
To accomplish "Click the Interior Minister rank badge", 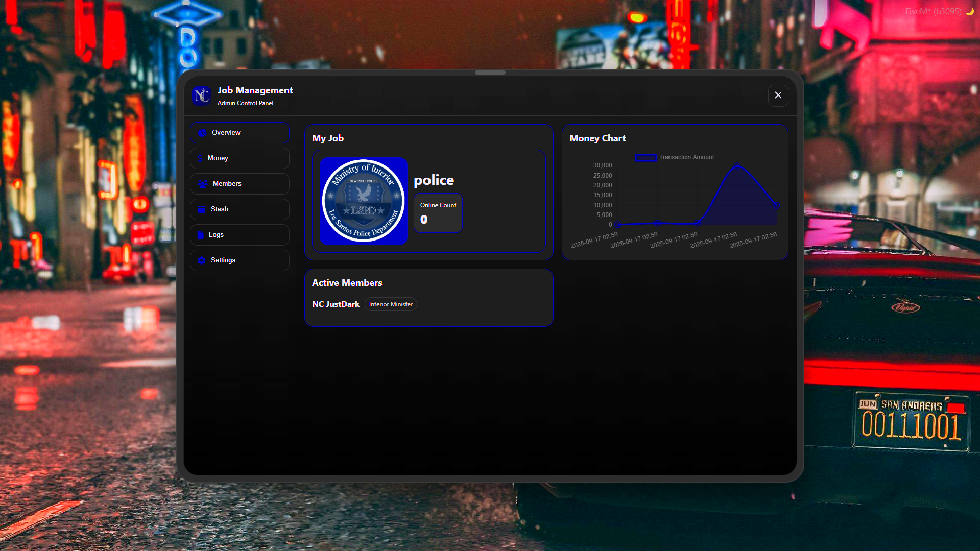I will (391, 304).
